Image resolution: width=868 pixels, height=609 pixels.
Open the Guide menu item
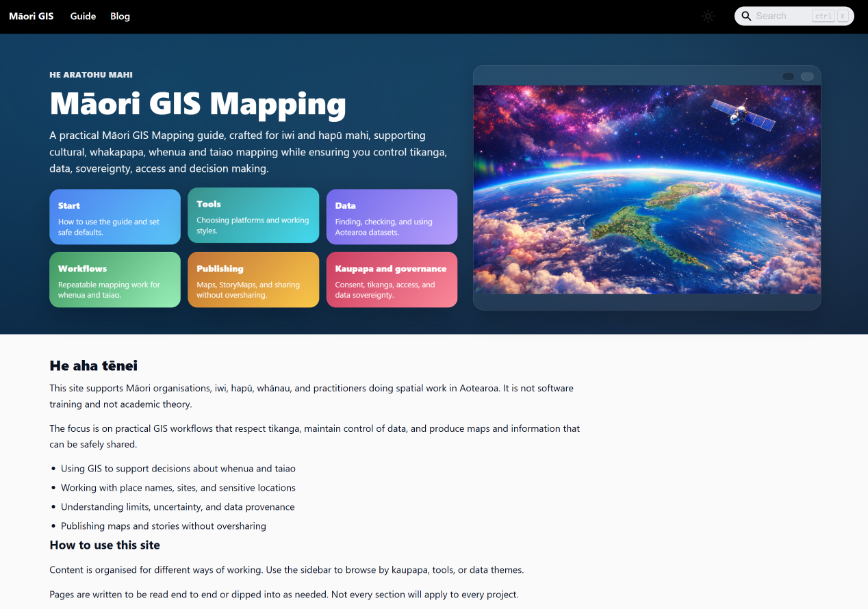point(83,16)
